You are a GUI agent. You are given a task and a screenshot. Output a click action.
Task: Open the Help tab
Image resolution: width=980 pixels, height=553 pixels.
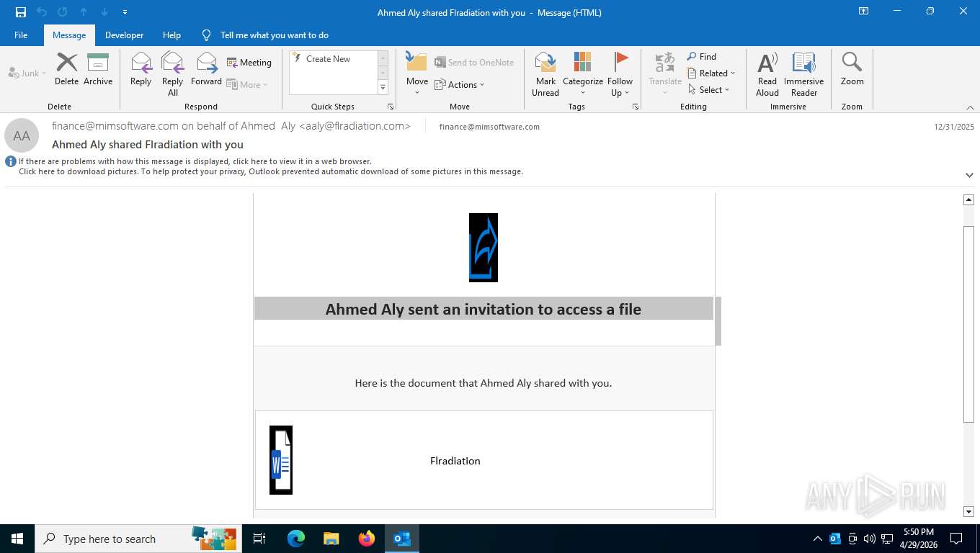[171, 35]
